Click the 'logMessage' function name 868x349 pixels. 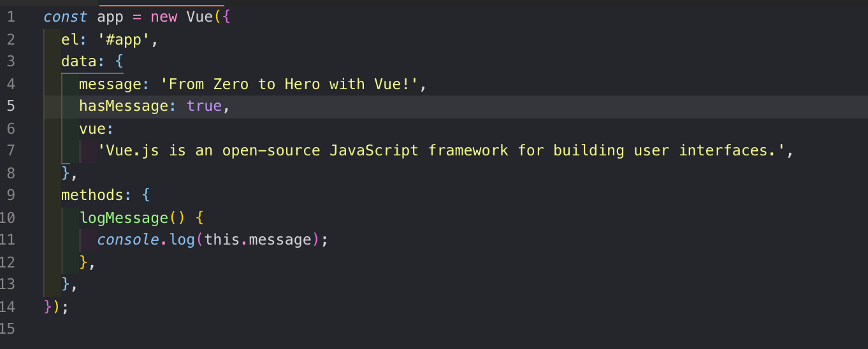[x=124, y=218]
